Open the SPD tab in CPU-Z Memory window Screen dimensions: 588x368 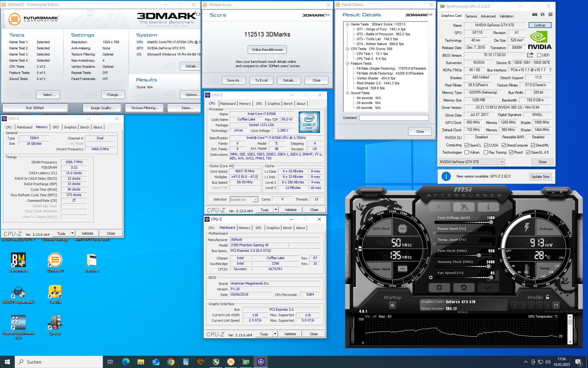pyautogui.click(x=55, y=127)
